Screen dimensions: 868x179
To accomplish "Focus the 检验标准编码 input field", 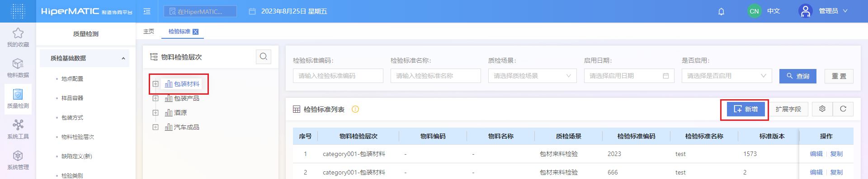I will pos(338,76).
